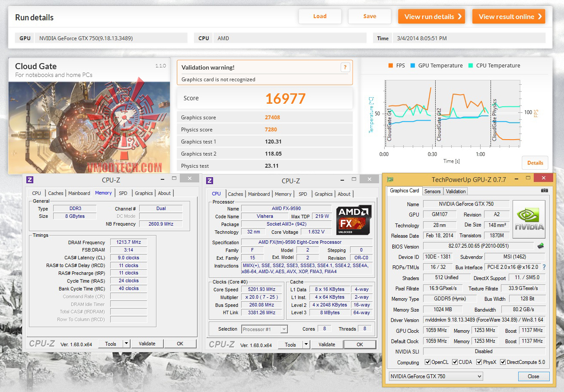Click the CloudGate Physics chart marker
The width and height of the screenshot is (564, 392).
494,120
